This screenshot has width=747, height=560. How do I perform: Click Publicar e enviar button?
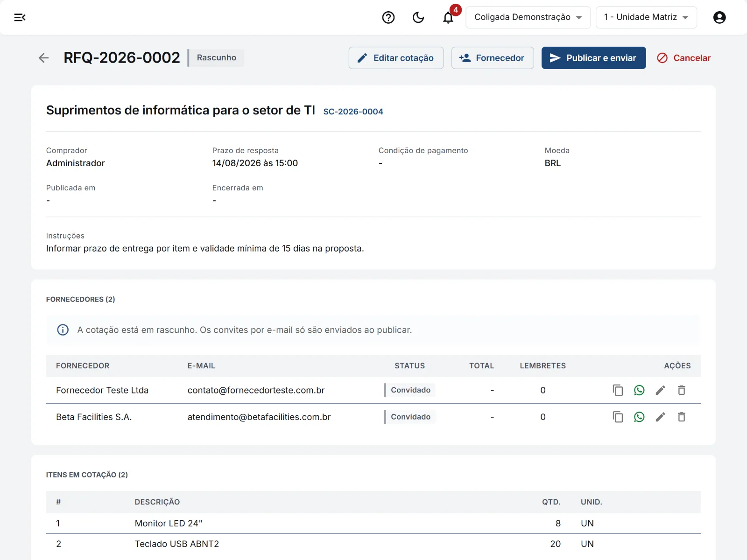pyautogui.click(x=594, y=58)
